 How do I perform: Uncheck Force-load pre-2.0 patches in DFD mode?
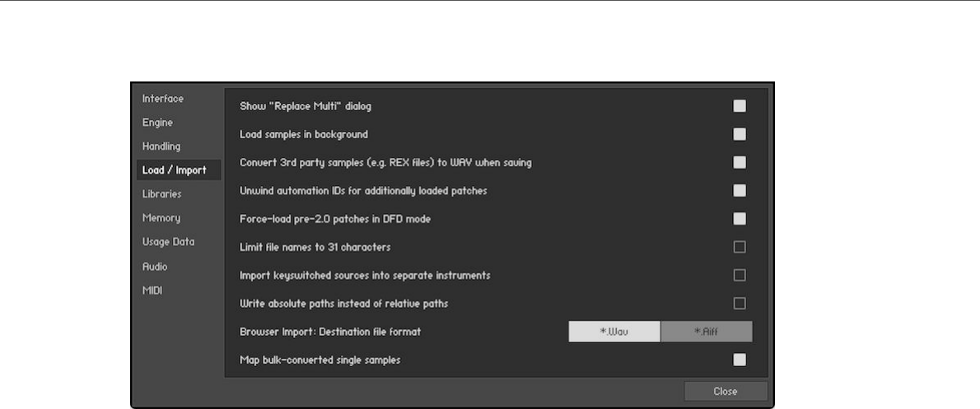[x=740, y=219]
